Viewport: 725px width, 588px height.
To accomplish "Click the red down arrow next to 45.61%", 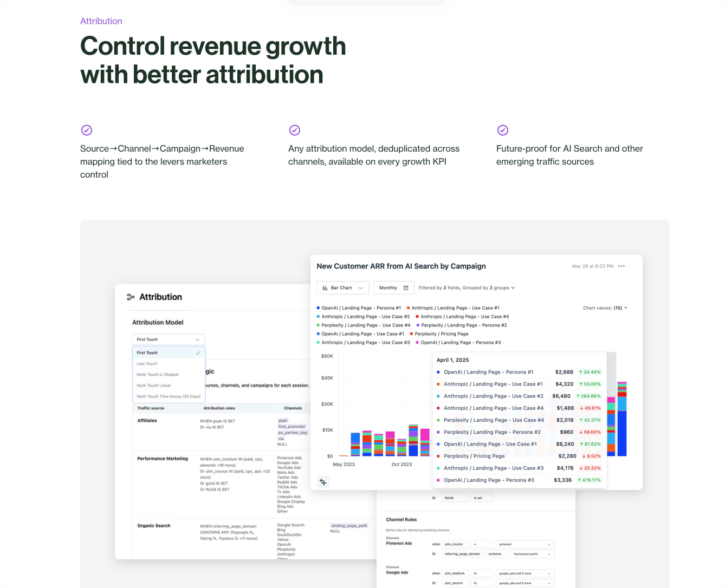I will click(582, 408).
